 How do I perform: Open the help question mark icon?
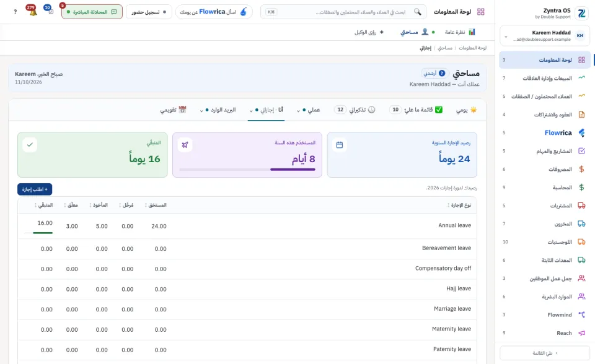coord(15,12)
